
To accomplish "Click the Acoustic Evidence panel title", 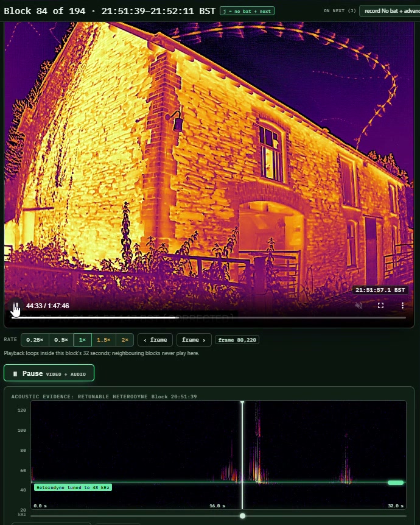I will pyautogui.click(x=103, y=396).
